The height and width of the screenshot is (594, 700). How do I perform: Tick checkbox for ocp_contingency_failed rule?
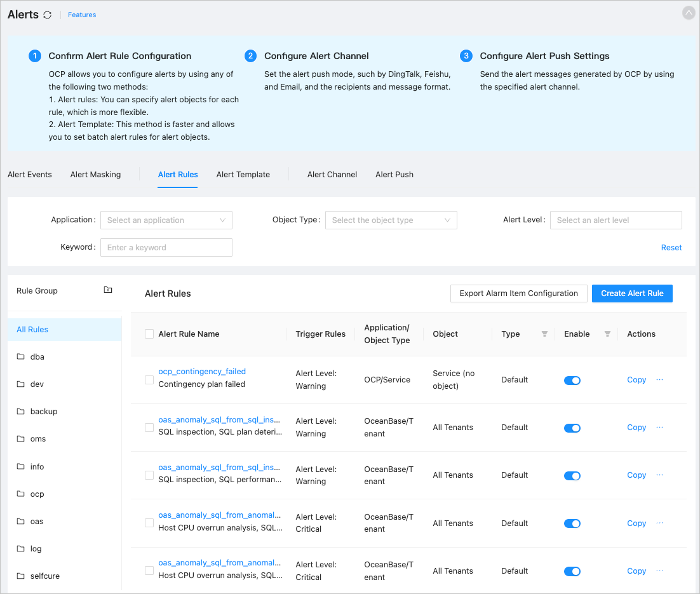pyautogui.click(x=149, y=380)
